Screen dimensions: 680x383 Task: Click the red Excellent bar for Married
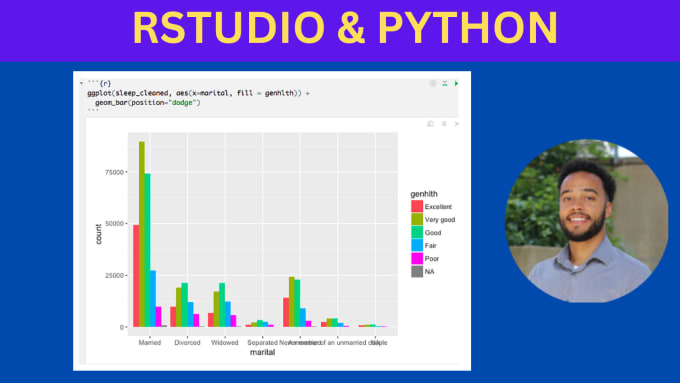(x=136, y=276)
